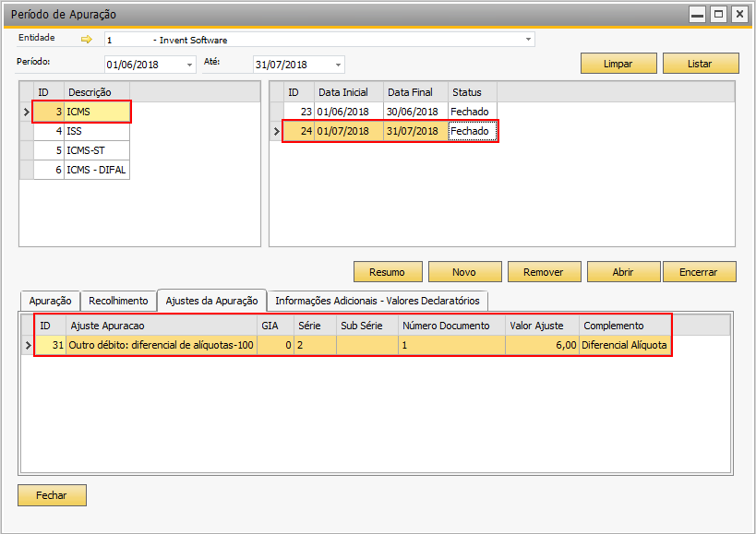Click Complemento cell Diferencial Alíquota
This screenshot has width=756, height=534.
[x=625, y=345]
